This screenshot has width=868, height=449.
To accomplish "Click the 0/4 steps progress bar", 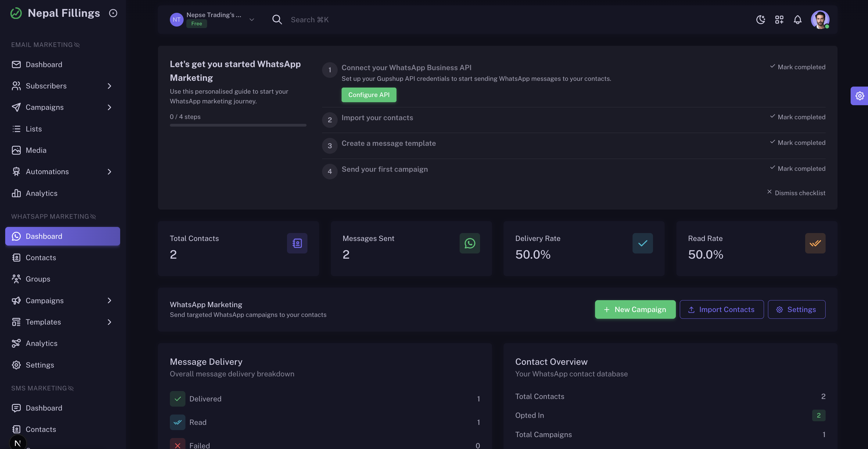I will 238,125.
